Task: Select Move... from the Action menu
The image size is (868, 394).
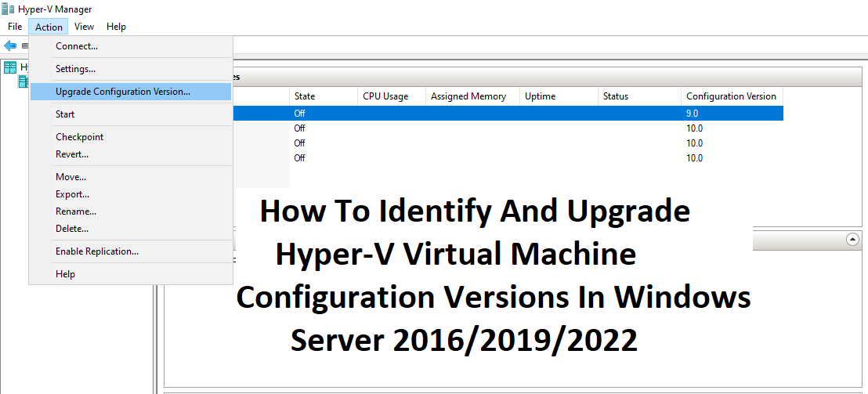Action: pos(131,177)
